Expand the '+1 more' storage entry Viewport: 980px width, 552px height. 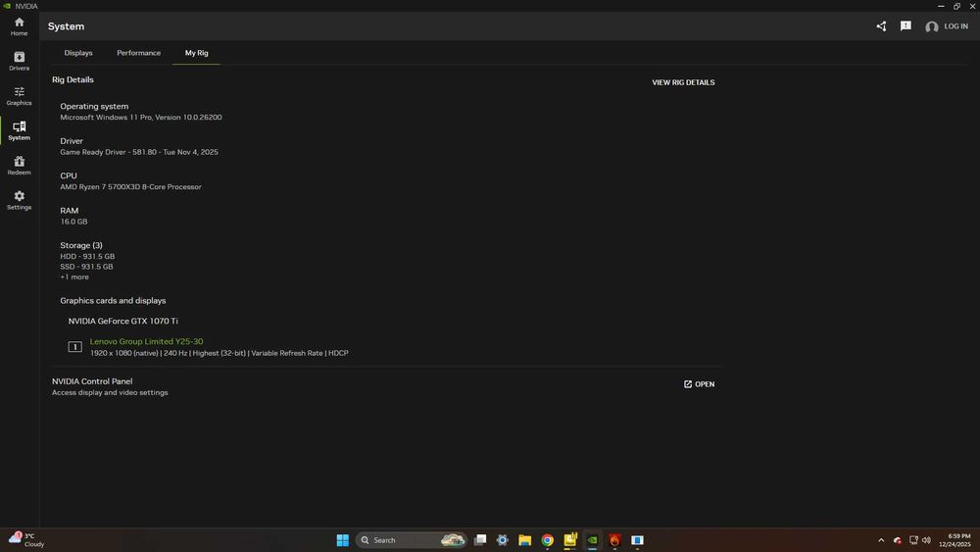(74, 276)
